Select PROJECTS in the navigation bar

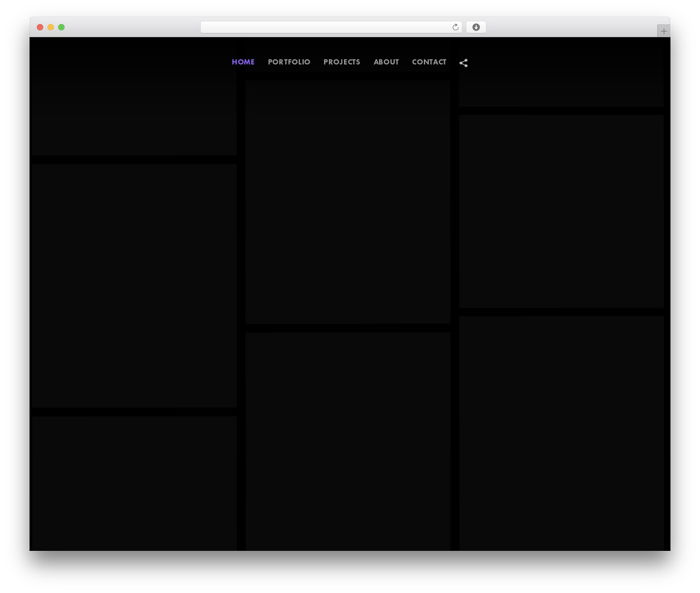pos(342,62)
